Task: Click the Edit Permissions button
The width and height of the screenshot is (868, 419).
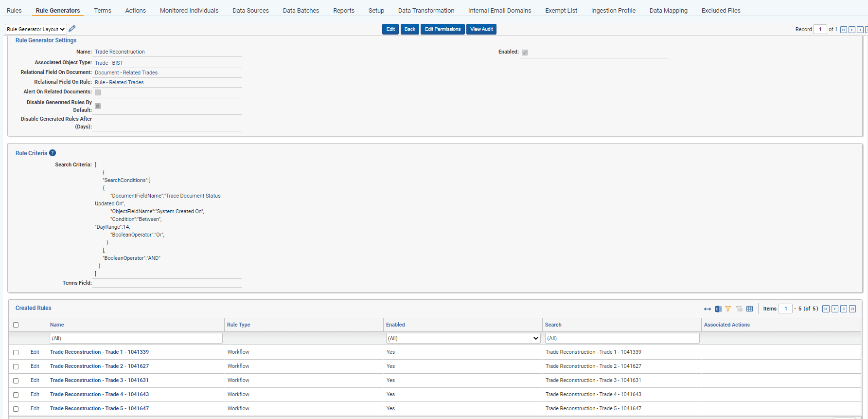Action: 443,29
